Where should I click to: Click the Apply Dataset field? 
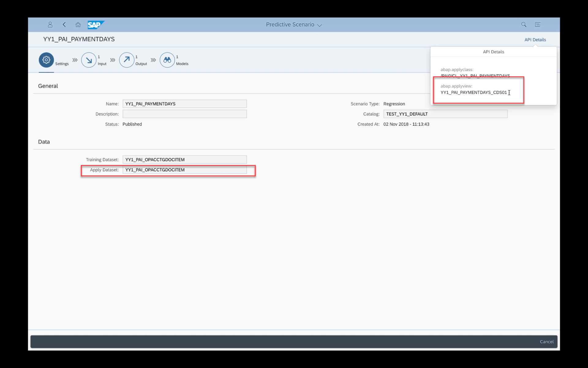pos(184,170)
